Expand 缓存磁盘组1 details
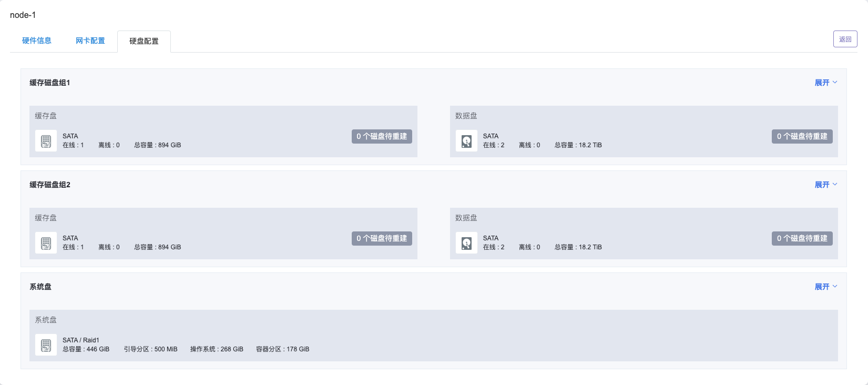 pos(825,83)
